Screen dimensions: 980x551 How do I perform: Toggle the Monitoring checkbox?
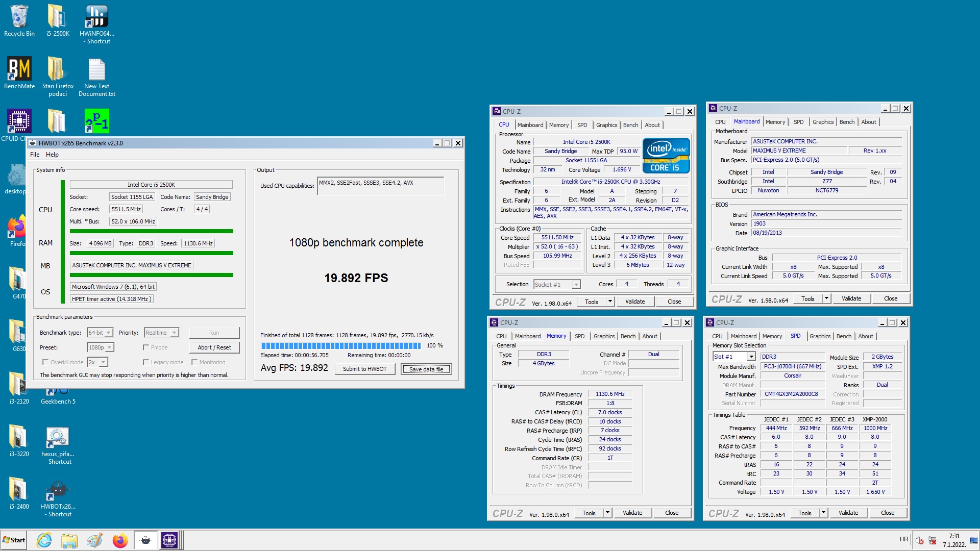[x=194, y=362]
